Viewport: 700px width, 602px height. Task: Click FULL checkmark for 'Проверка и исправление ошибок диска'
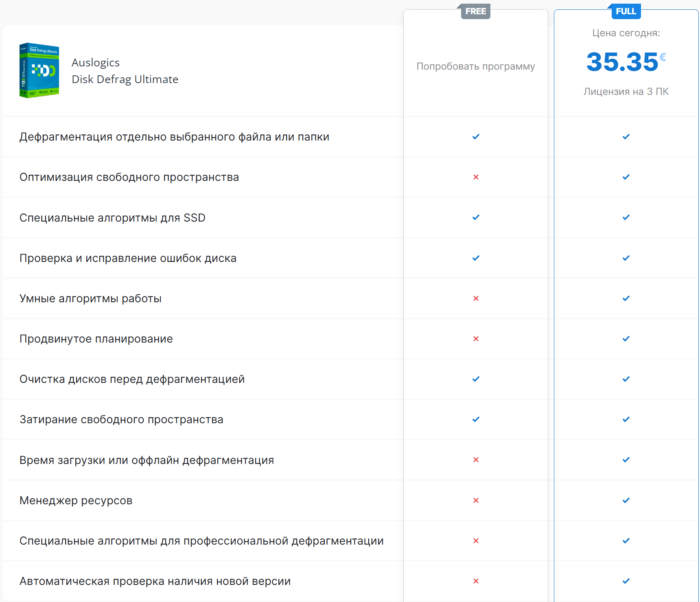(x=626, y=258)
